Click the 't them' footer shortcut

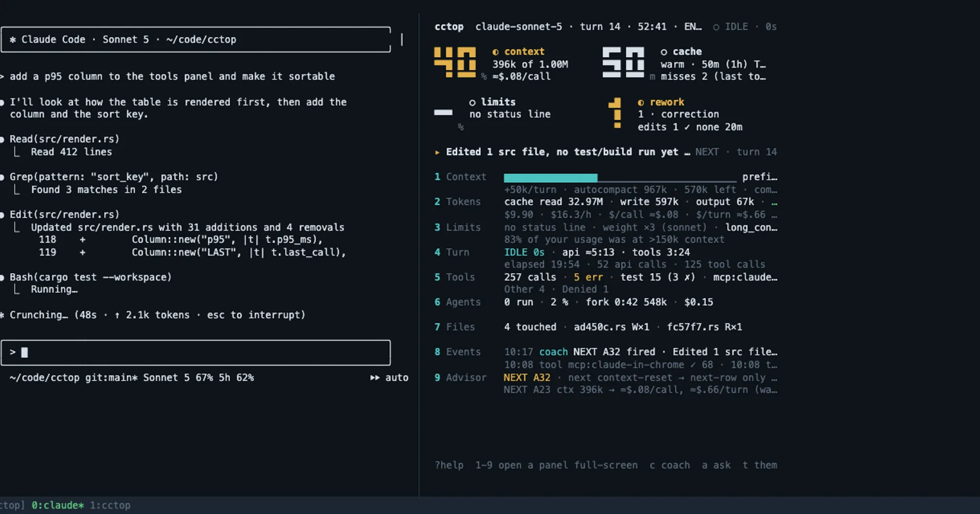[x=759, y=465]
